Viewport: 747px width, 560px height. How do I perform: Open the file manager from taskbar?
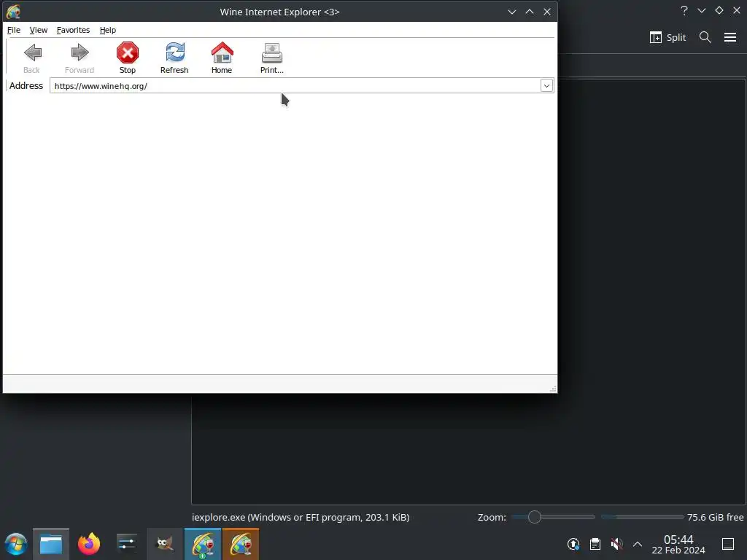coord(51,544)
